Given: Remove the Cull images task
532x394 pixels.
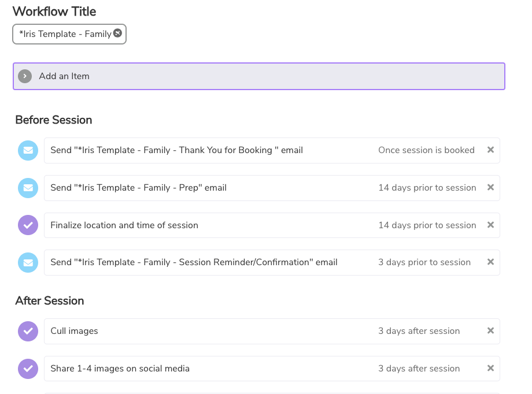Looking at the screenshot, I should coord(490,330).
